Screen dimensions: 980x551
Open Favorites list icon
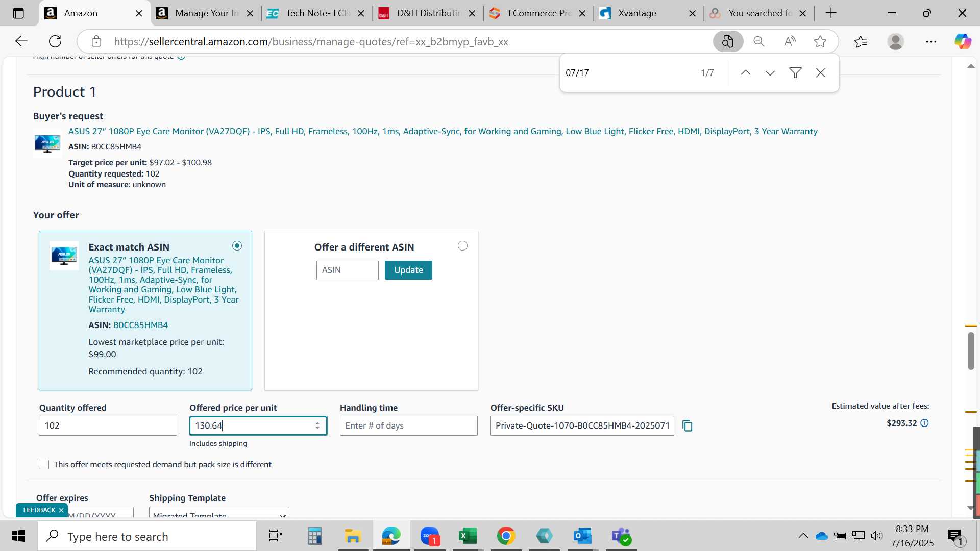click(x=861, y=41)
